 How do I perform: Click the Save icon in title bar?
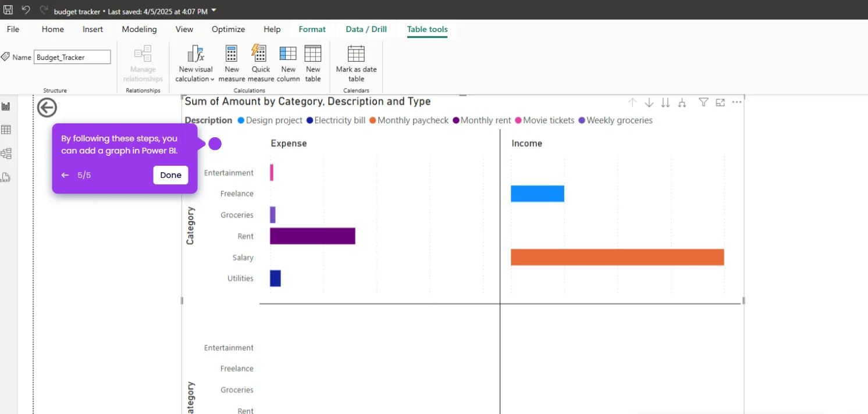[x=8, y=10]
